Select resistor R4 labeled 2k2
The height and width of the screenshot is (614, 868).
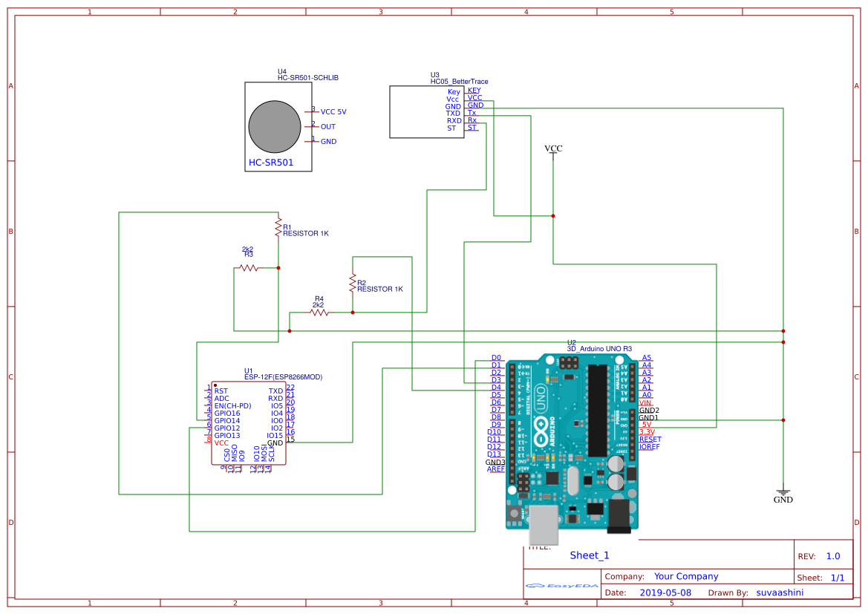(x=319, y=312)
